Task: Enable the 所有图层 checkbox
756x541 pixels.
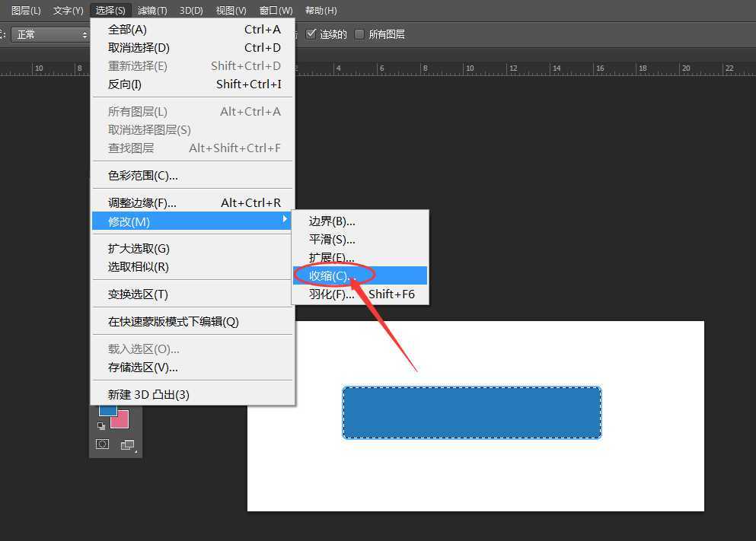Action: click(361, 33)
